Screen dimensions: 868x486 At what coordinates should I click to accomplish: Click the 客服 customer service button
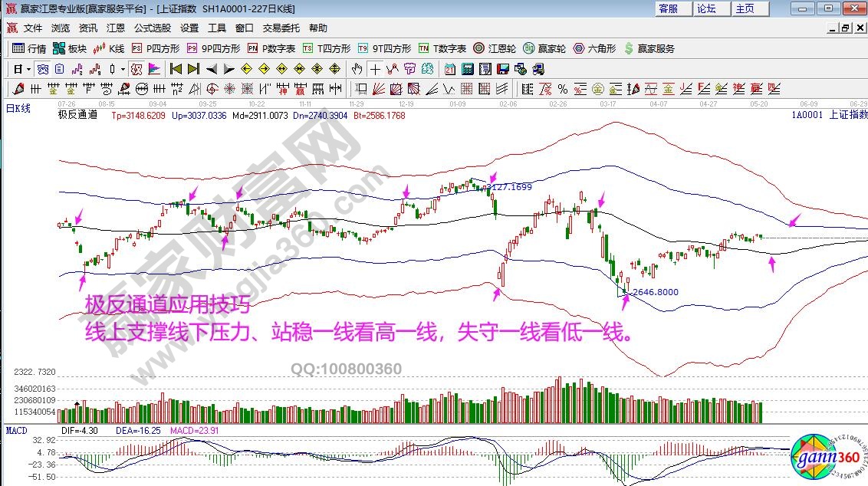tap(669, 9)
